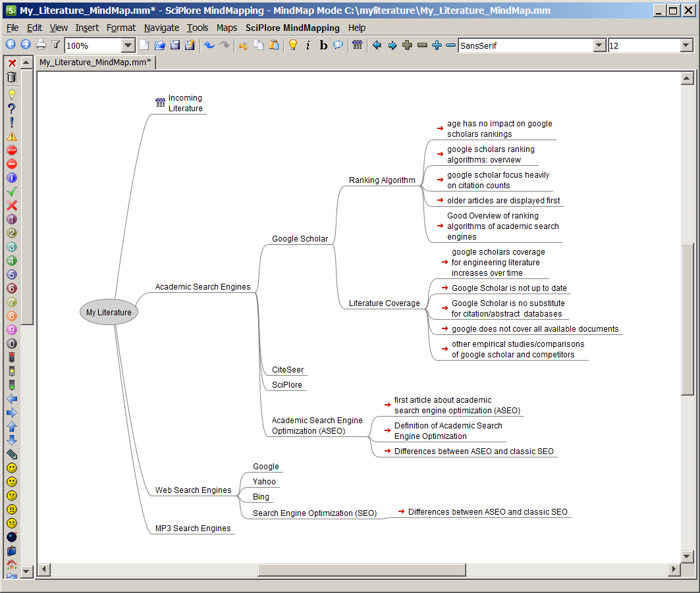The image size is (700, 593).
Task: Click the stop sign icon in sidebar
Action: (x=11, y=150)
